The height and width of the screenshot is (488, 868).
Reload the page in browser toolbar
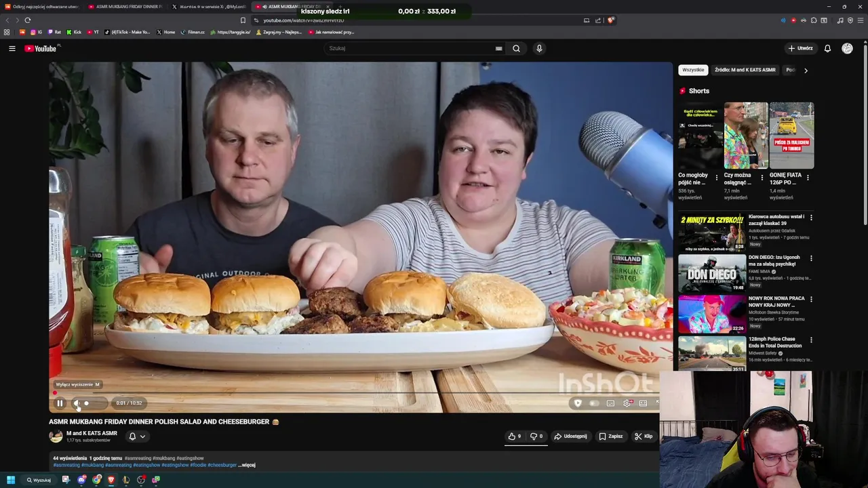[x=28, y=20]
